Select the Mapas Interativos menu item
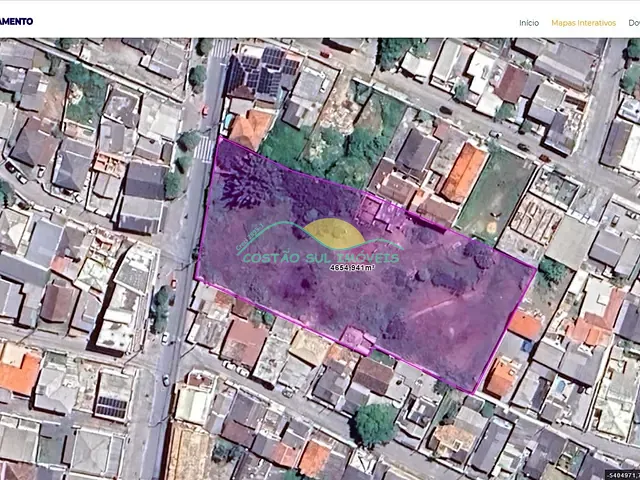Screen dimensions: 640x480 [x=583, y=23]
